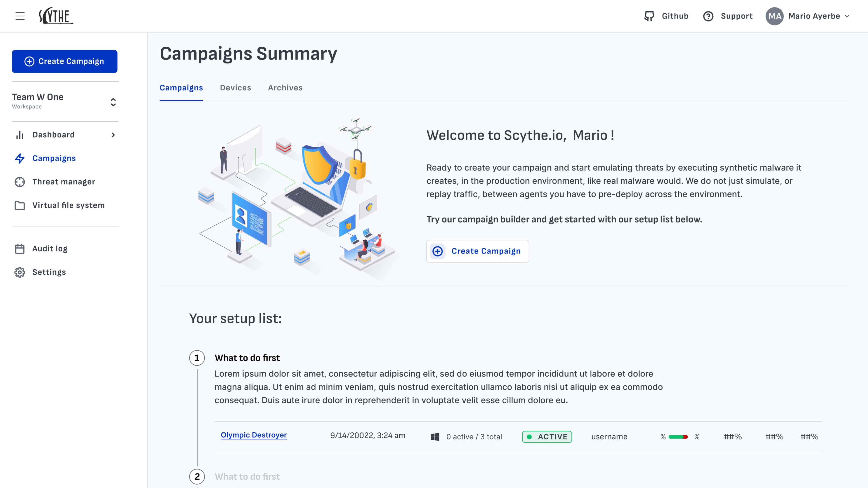Click the Audit log calendar icon
The width and height of the screenshot is (868, 488).
(x=19, y=249)
